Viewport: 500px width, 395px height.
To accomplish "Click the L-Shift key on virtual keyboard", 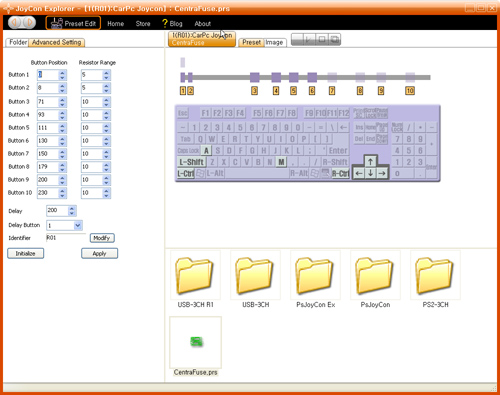I will point(191,162).
